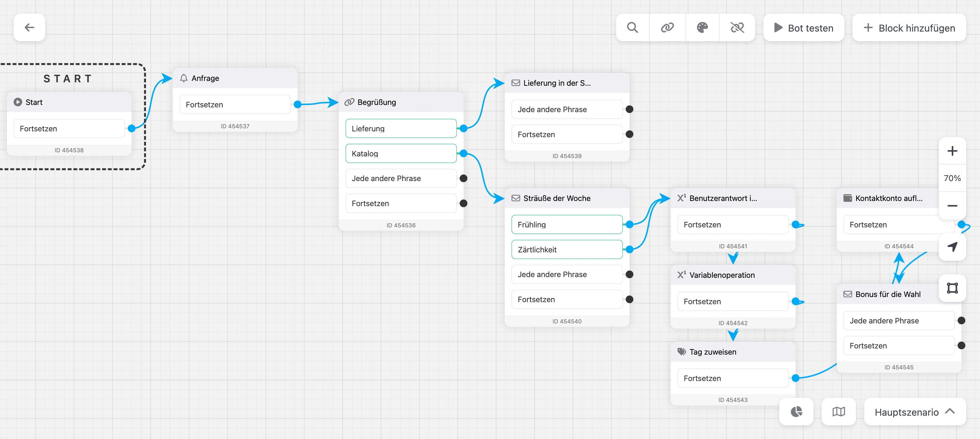Click variable icon on Benutzerantwort block

(681, 198)
